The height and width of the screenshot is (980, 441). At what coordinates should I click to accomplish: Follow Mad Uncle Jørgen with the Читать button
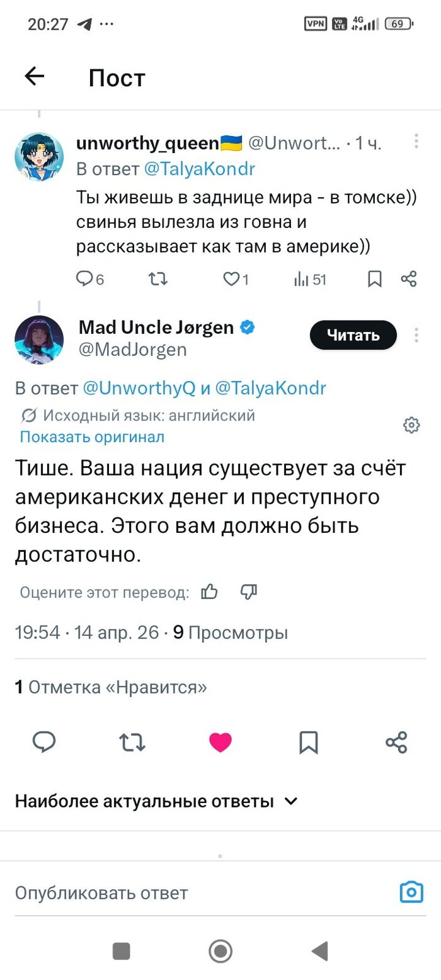pyautogui.click(x=353, y=335)
